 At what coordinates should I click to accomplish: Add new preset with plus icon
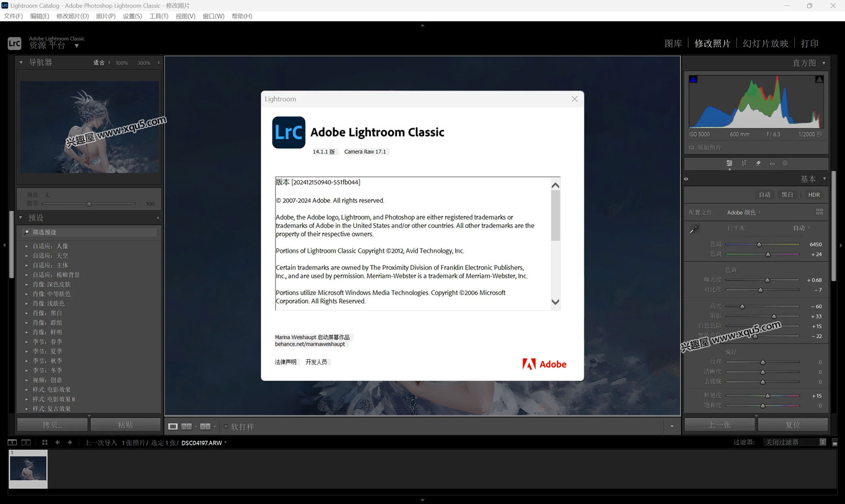click(158, 218)
